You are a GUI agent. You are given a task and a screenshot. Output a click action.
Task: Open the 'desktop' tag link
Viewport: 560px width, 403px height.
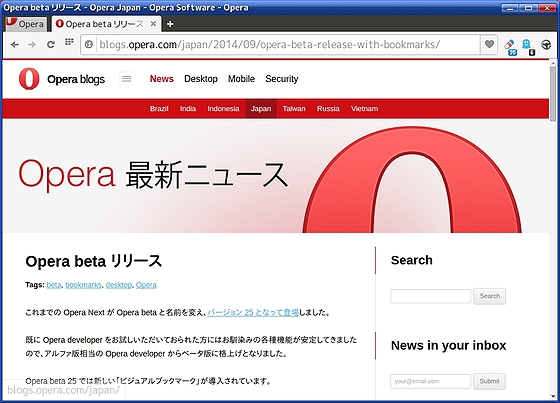pyautogui.click(x=119, y=285)
